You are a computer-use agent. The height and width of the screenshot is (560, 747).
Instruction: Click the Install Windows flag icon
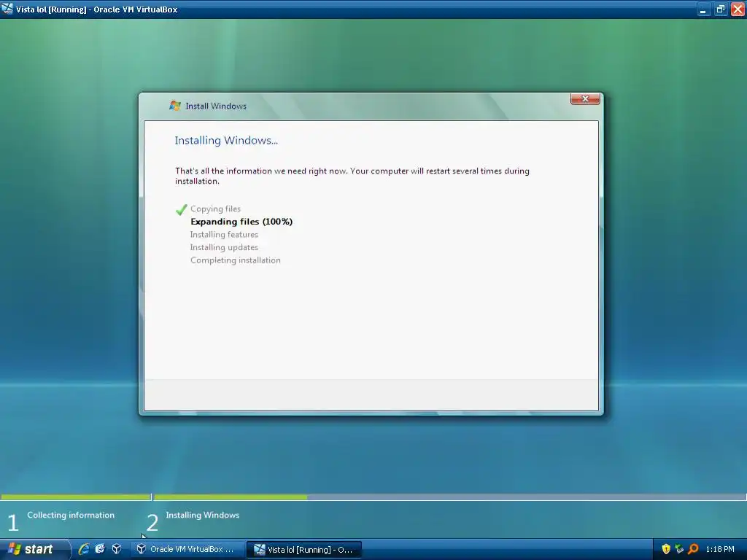175,106
